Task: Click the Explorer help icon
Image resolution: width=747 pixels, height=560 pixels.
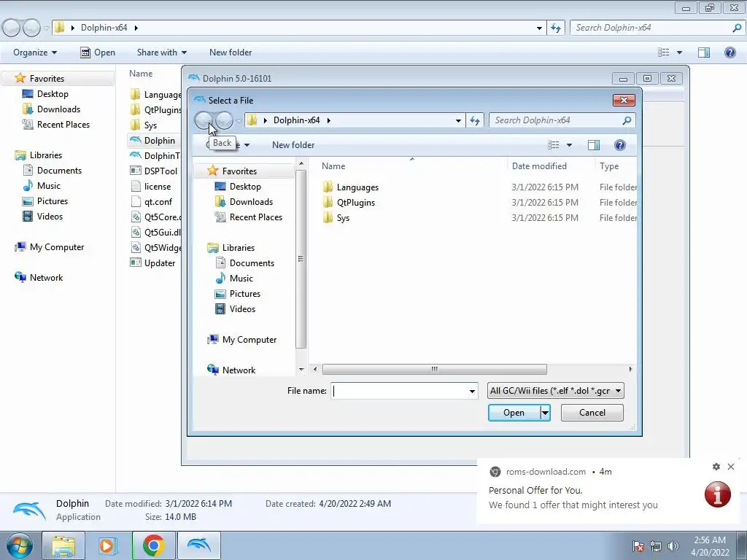Action: pyautogui.click(x=729, y=52)
